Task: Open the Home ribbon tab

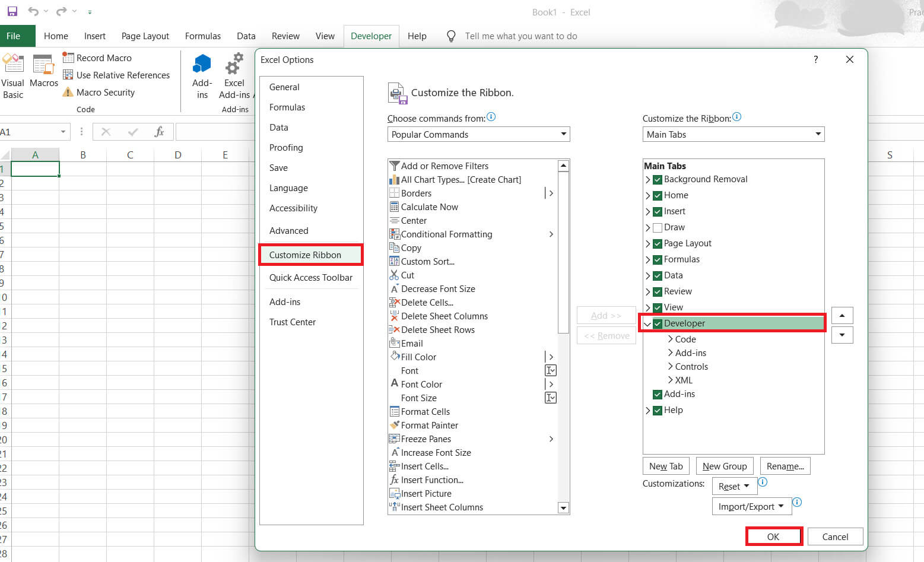Action: [56, 36]
